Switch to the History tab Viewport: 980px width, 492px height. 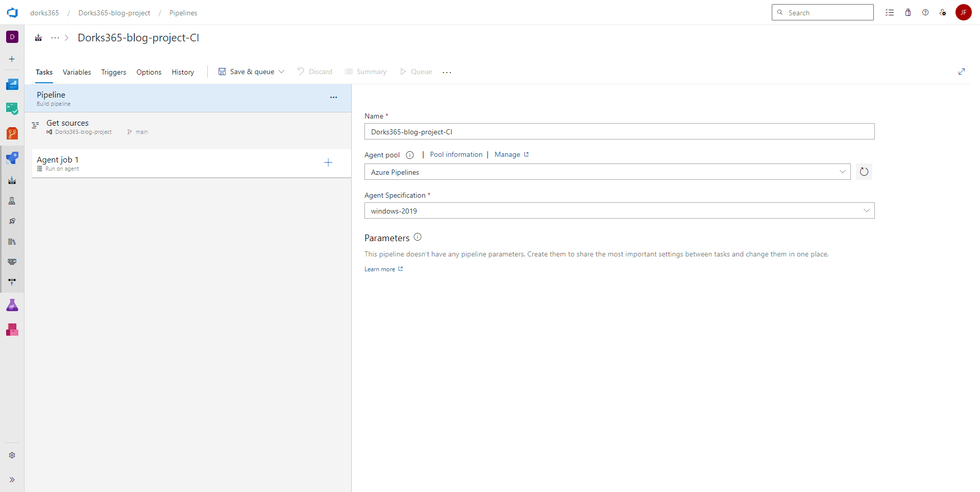(x=183, y=72)
